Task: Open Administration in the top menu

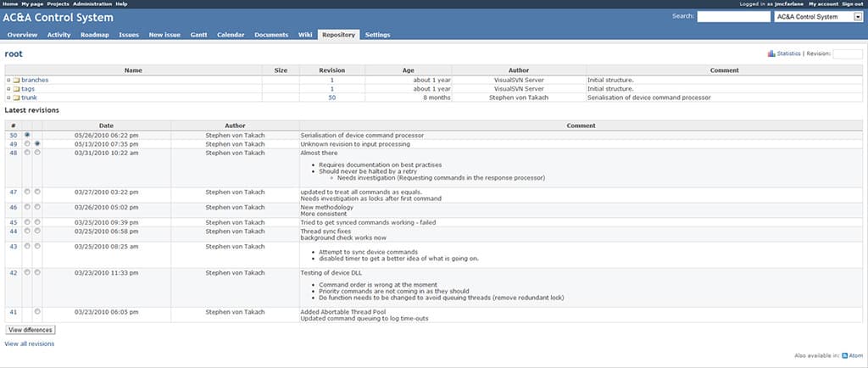Action: coord(92,4)
